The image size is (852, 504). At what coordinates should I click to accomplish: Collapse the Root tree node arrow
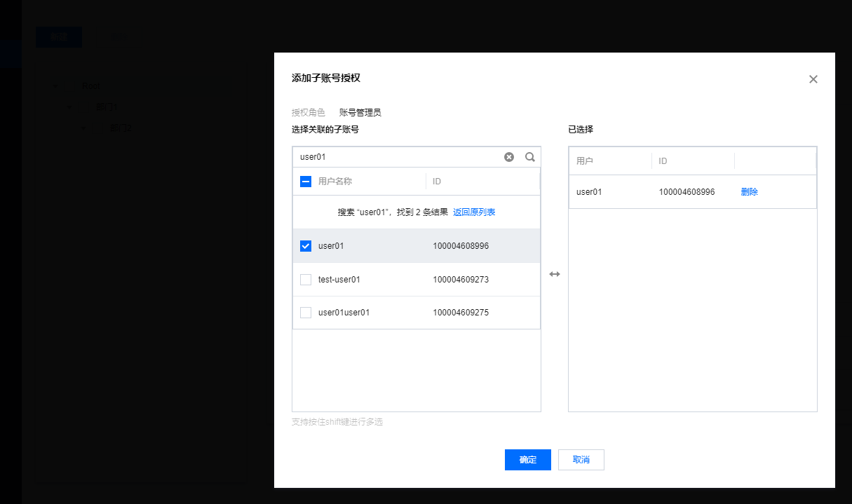click(x=55, y=86)
